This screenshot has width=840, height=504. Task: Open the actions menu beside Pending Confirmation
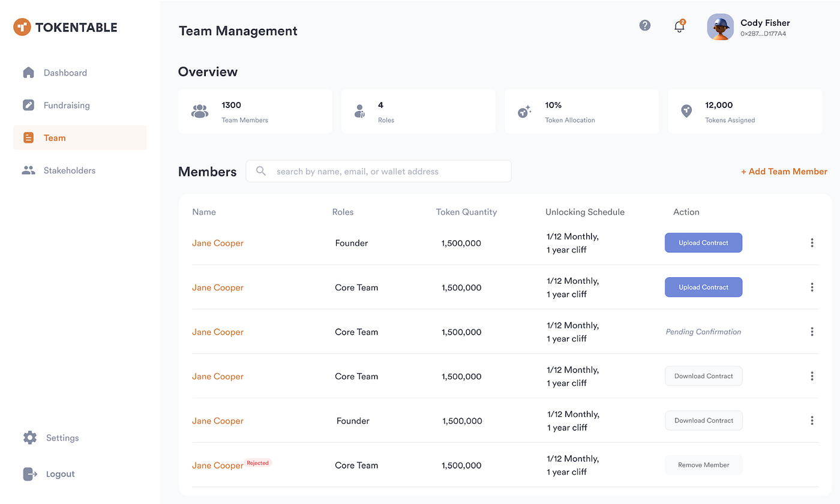point(812,331)
